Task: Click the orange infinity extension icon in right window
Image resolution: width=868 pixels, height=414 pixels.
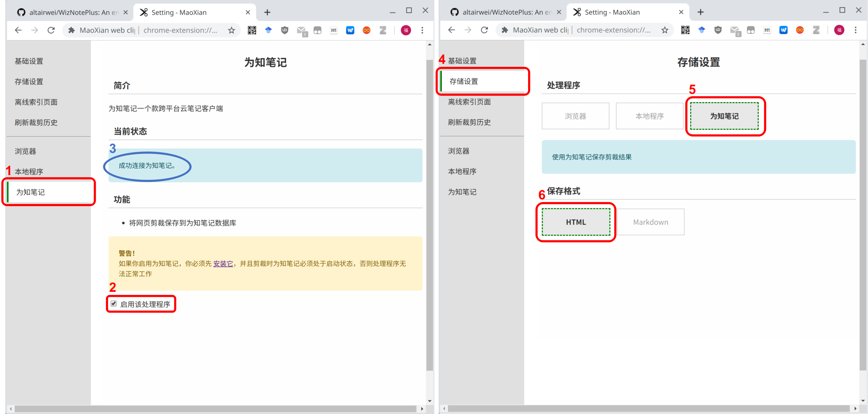Action: coord(800,30)
